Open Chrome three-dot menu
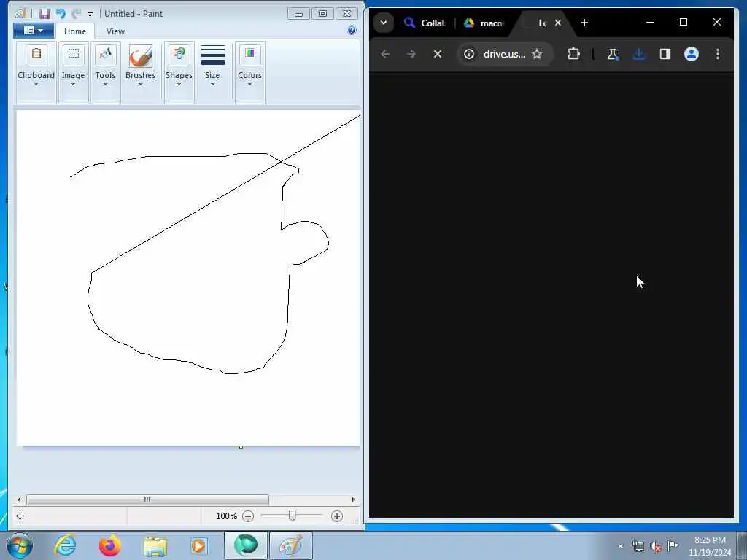 tap(718, 54)
